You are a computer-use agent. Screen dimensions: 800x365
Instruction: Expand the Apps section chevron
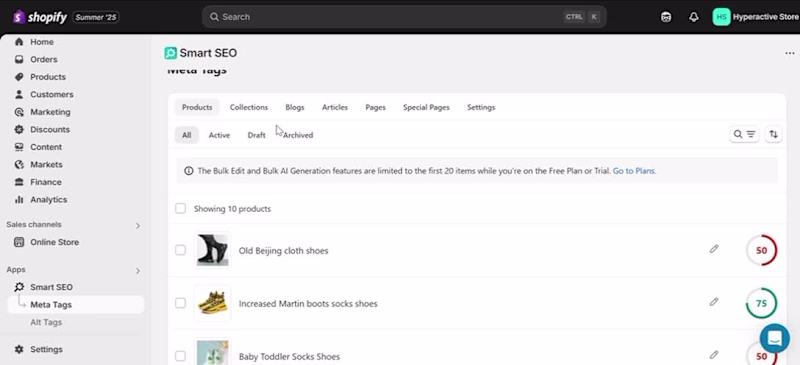pyautogui.click(x=137, y=271)
